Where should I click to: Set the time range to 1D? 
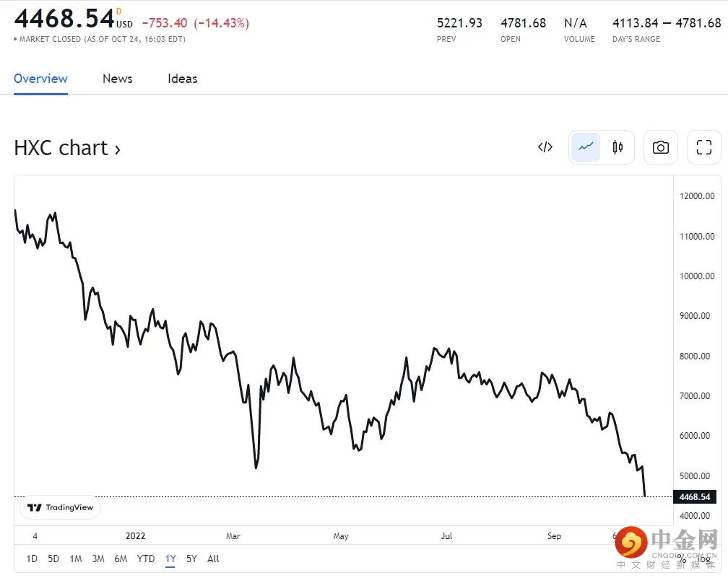pos(32,559)
